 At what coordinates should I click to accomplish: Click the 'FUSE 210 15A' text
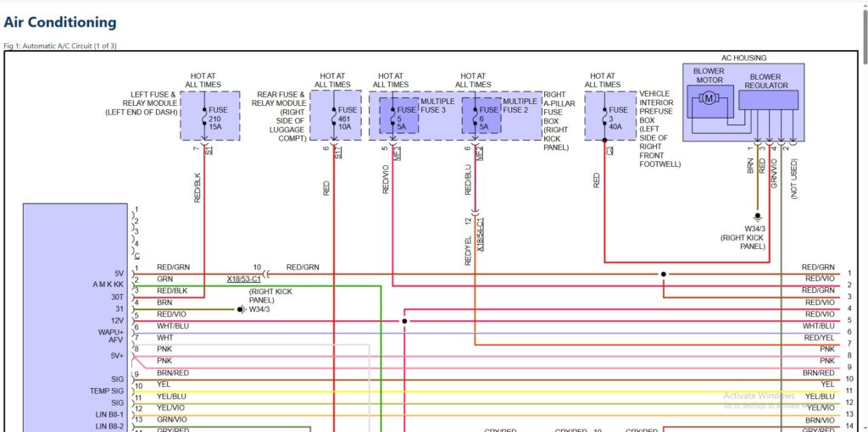218,119
